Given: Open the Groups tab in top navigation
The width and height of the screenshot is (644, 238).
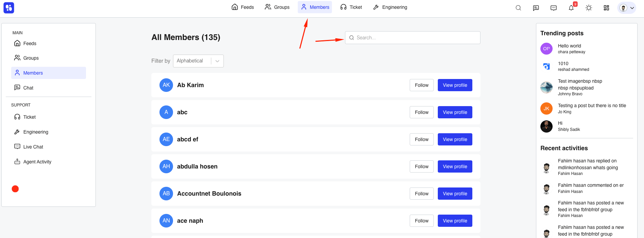Looking at the screenshot, I should pos(277,7).
